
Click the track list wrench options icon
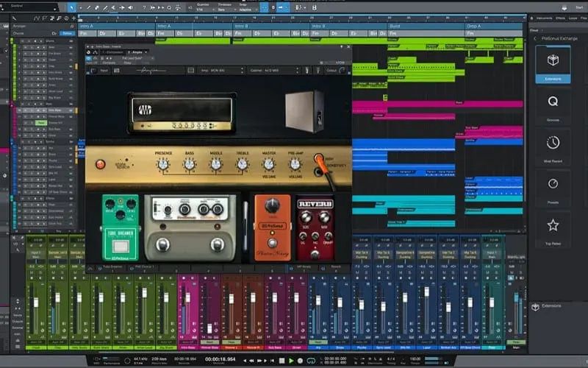pos(14,18)
